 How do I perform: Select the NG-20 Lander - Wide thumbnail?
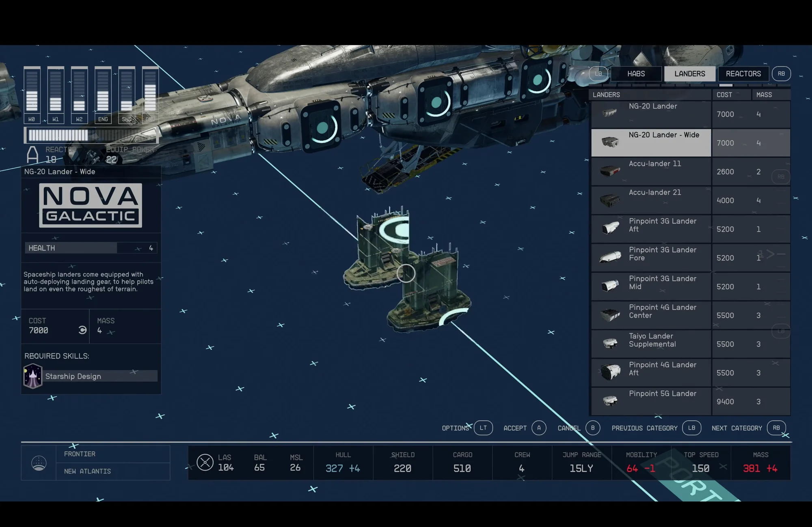(x=610, y=142)
